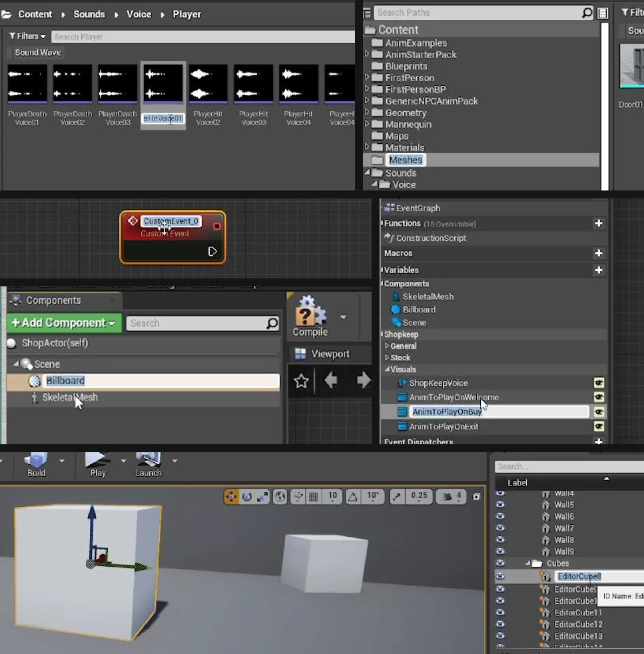Toggle grid snapping on or off
This screenshot has width=644, height=654.
click(313, 497)
